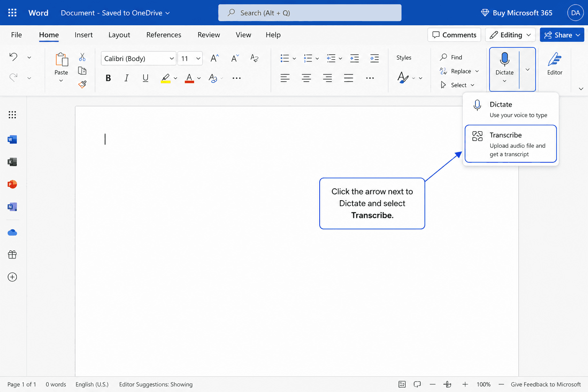
Task: Click the Decrease Indent icon
Action: point(355,58)
